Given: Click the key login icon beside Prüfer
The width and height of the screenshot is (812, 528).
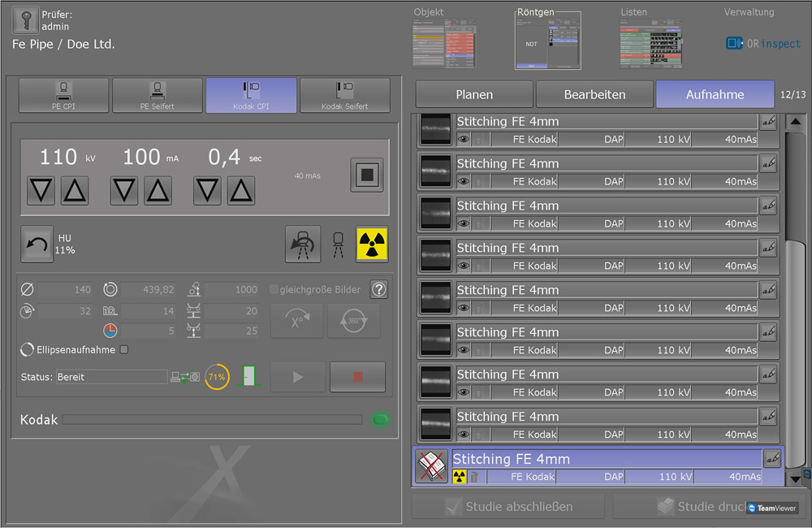Looking at the screenshot, I should [25, 20].
